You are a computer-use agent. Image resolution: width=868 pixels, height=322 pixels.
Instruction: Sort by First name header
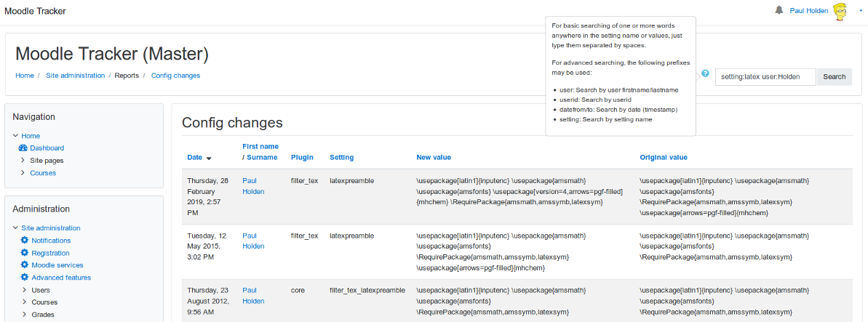point(260,146)
